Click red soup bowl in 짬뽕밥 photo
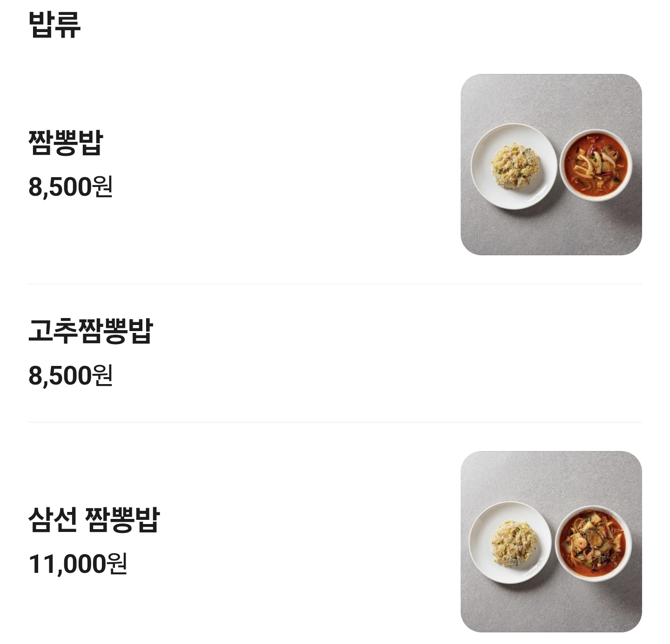 (x=596, y=165)
